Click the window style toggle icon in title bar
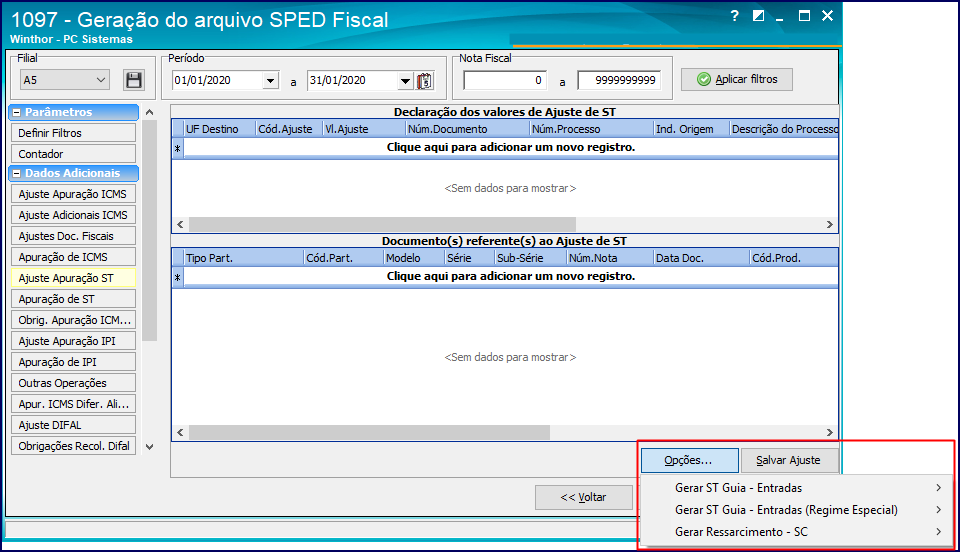Viewport: 960px width, 552px height. [759, 16]
